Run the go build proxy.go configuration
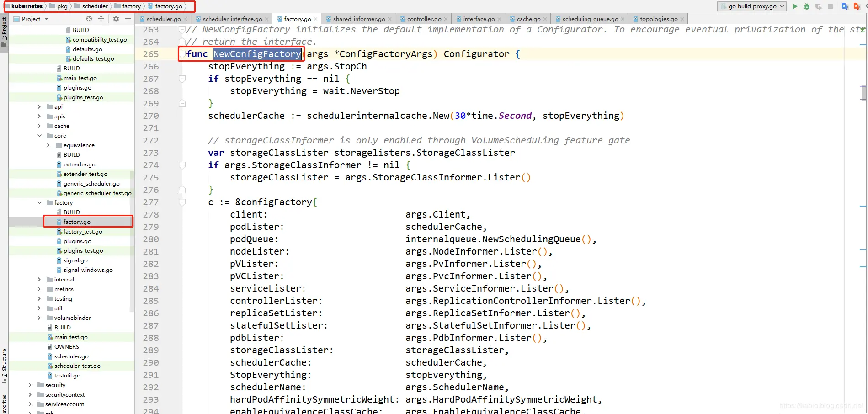 click(x=795, y=6)
